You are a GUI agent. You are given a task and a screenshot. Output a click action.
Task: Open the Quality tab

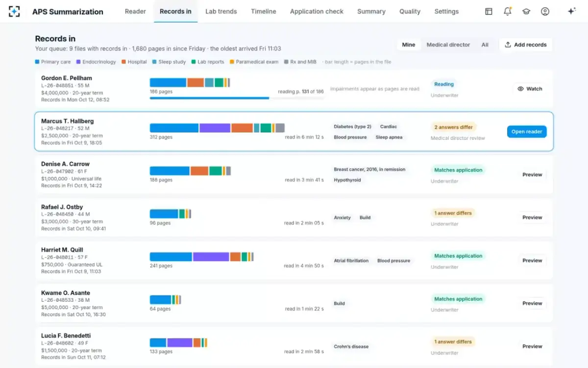(410, 11)
